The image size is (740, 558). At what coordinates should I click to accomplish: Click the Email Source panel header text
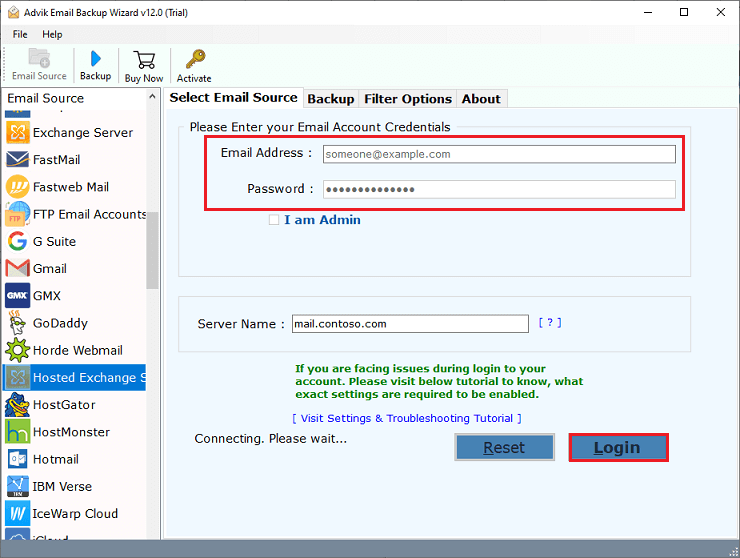(46, 98)
